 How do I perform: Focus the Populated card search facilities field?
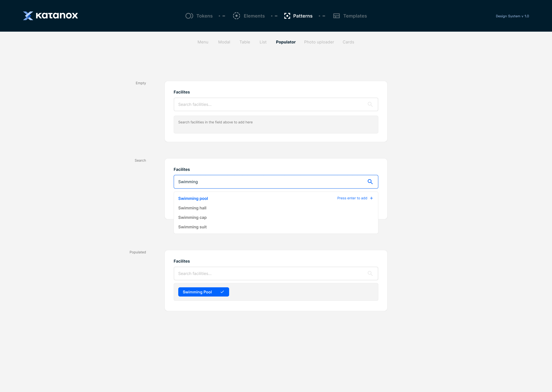click(276, 274)
